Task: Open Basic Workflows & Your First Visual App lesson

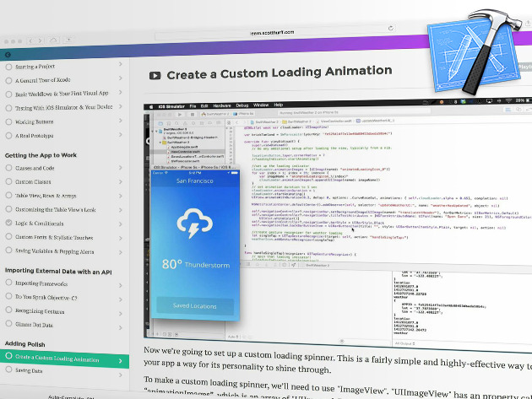Action: tap(62, 94)
